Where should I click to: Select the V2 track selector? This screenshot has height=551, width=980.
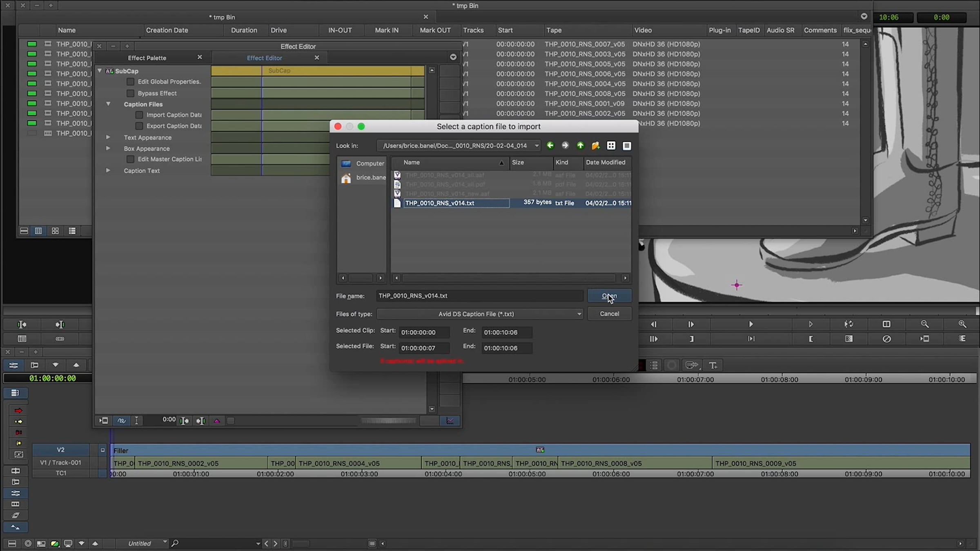[60, 450]
